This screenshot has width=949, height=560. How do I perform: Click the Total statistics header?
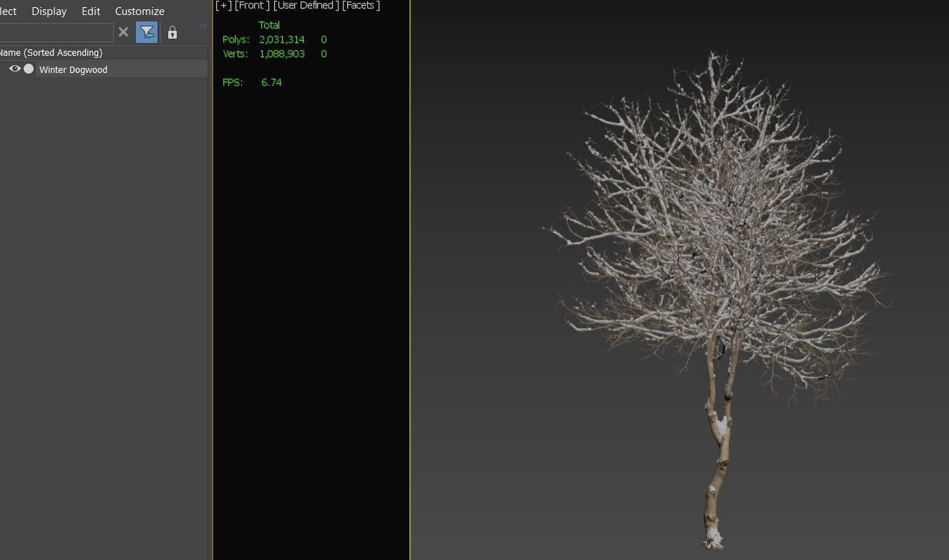269,25
